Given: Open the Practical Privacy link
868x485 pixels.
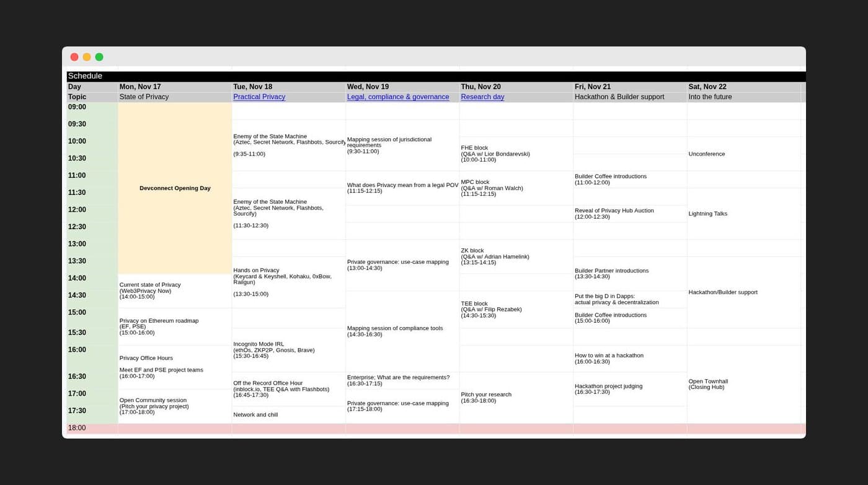Looking at the screenshot, I should [259, 97].
